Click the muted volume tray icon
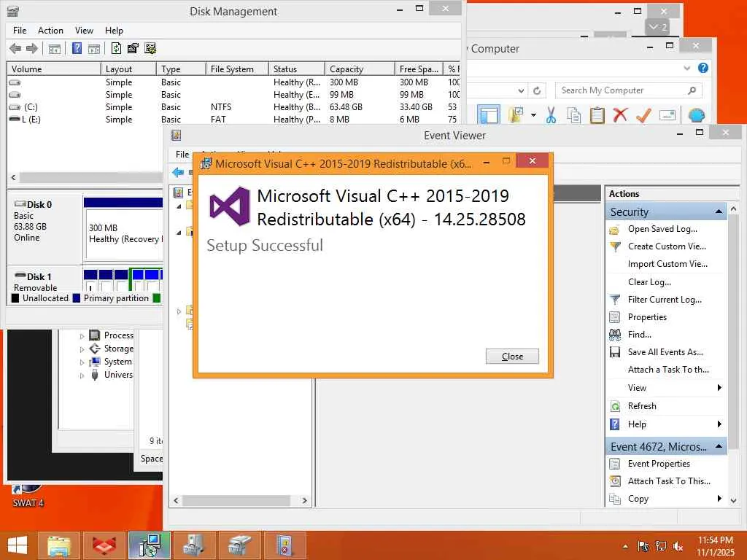Image resolution: width=747 pixels, height=560 pixels. 678,547
